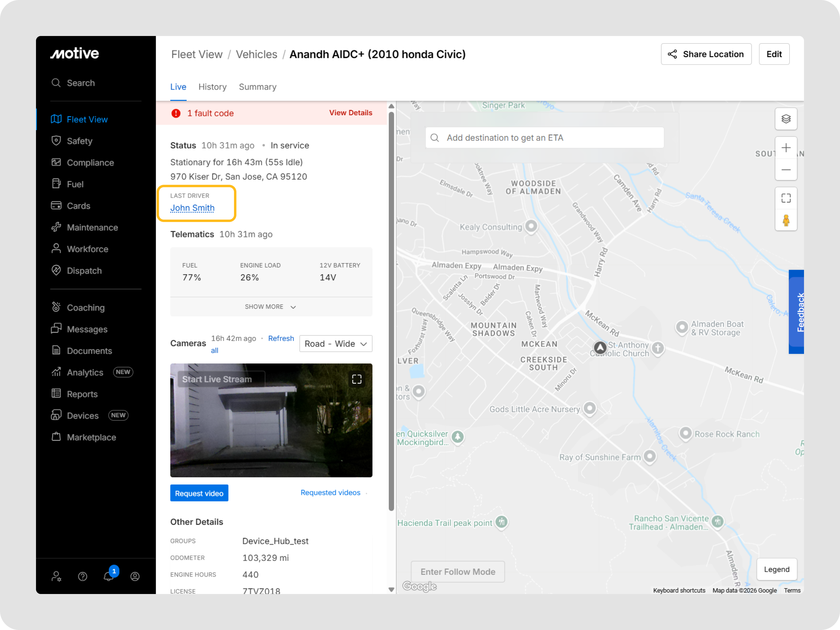Click the vehicle location marker on map

(x=600, y=347)
